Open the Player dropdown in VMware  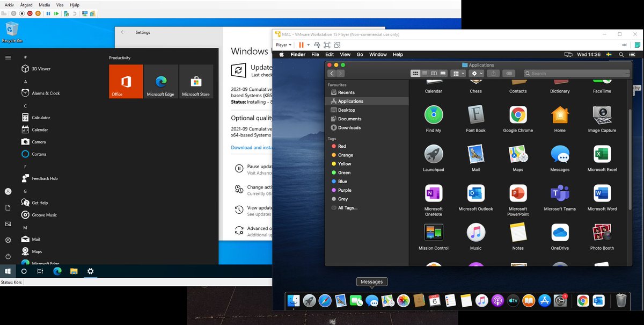point(283,45)
